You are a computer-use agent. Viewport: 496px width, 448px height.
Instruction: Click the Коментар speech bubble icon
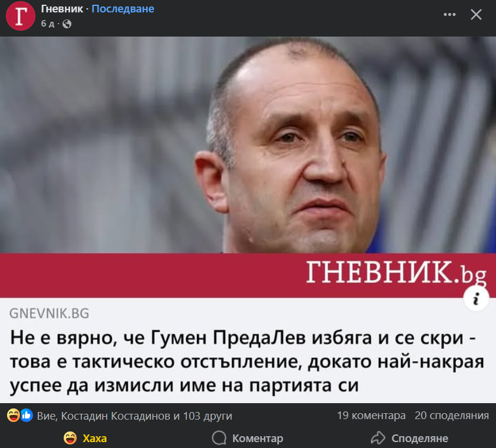click(219, 438)
